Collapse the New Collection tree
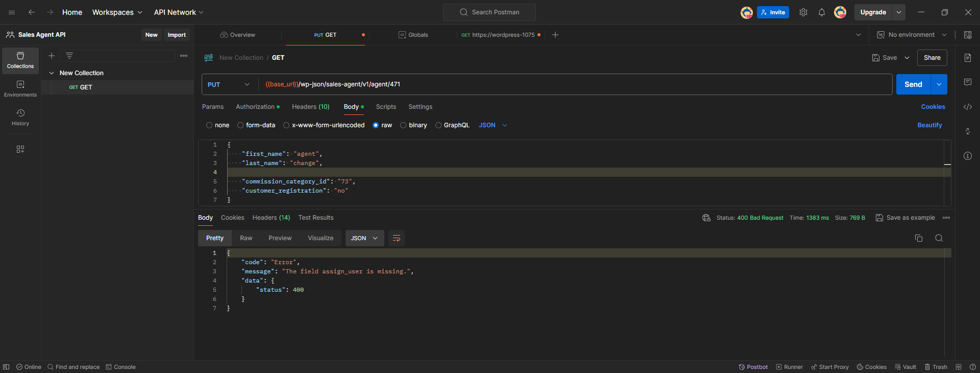The width and height of the screenshot is (980, 373). point(52,73)
